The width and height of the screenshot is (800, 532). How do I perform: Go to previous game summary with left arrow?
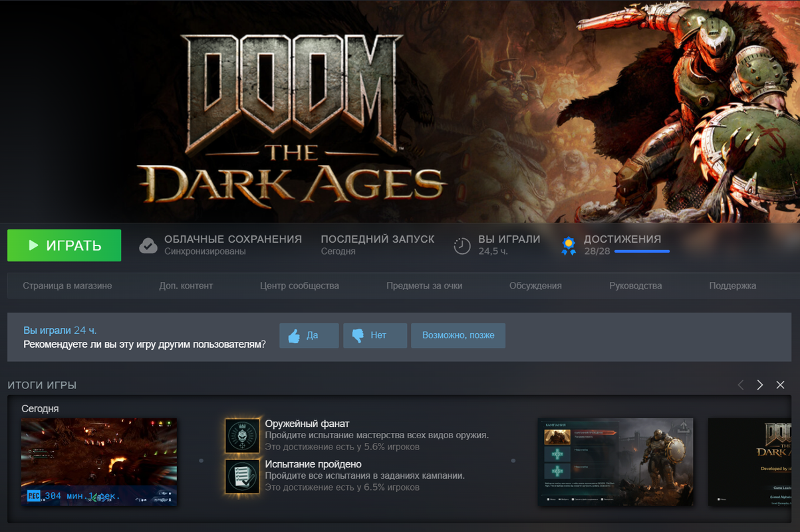coord(741,385)
